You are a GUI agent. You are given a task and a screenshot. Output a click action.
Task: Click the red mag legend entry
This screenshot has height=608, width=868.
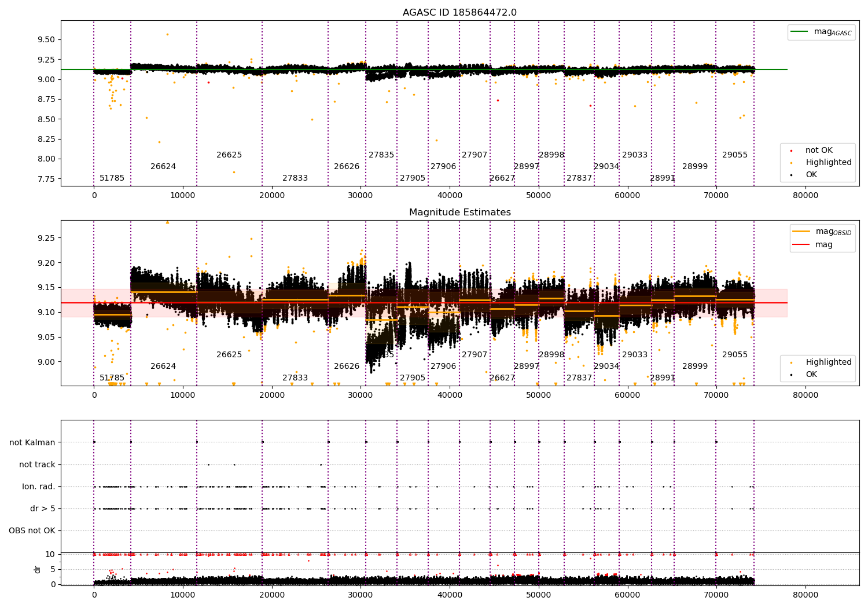pyautogui.click(x=812, y=245)
